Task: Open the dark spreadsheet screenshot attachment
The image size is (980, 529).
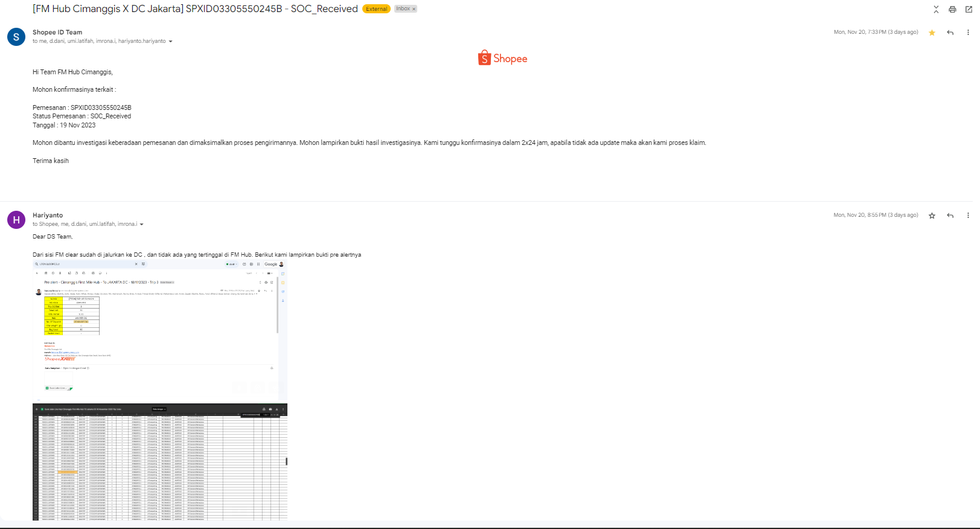Action: 160,462
